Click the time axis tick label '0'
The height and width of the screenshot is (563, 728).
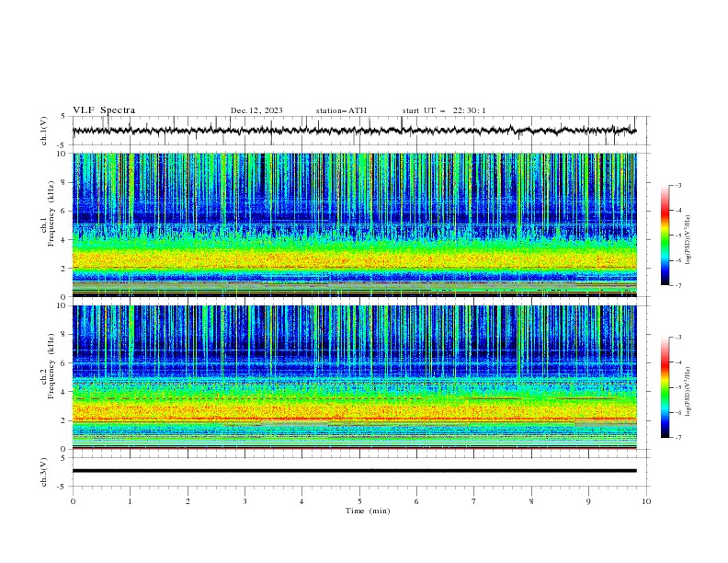pyautogui.click(x=73, y=501)
